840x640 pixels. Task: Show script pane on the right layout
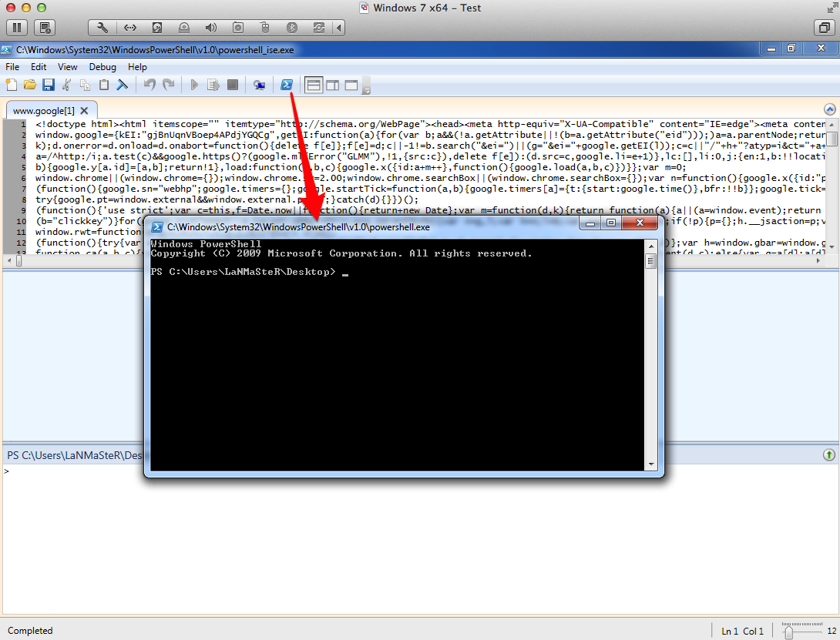pyautogui.click(x=333, y=85)
